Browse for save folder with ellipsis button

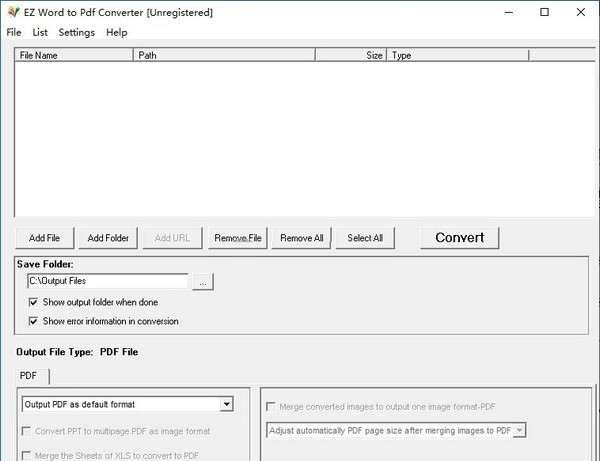point(203,282)
